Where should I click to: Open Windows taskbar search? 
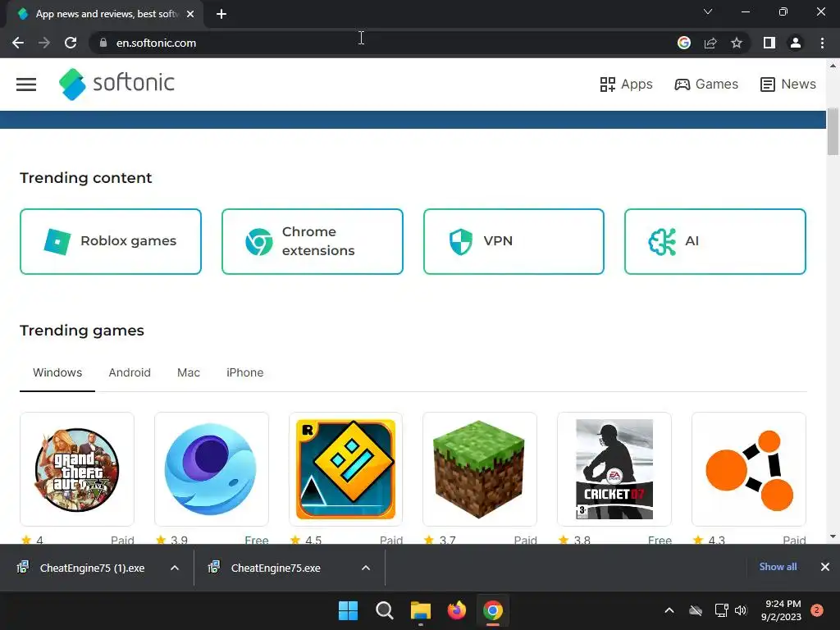tap(385, 610)
